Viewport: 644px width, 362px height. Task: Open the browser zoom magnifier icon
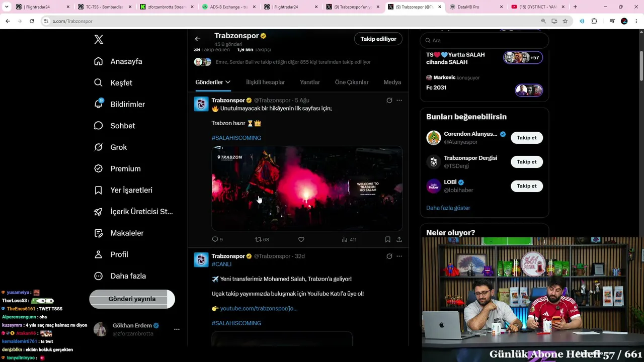[x=543, y=21]
